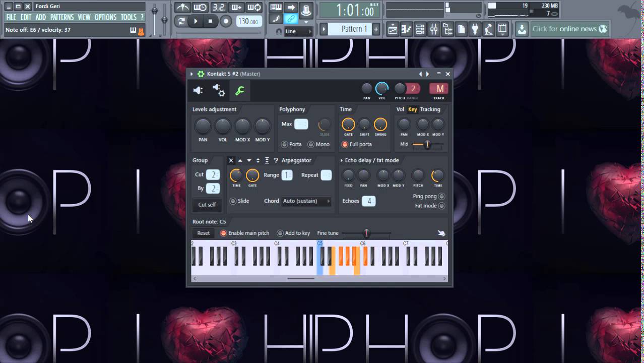This screenshot has width=644, height=363.
Task: Click the Cut self button
Action: tap(207, 205)
